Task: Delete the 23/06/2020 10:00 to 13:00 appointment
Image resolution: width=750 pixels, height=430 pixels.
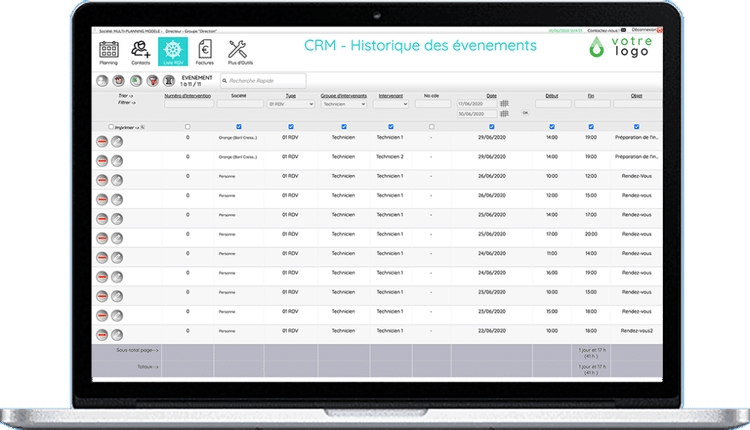Action: [x=102, y=296]
